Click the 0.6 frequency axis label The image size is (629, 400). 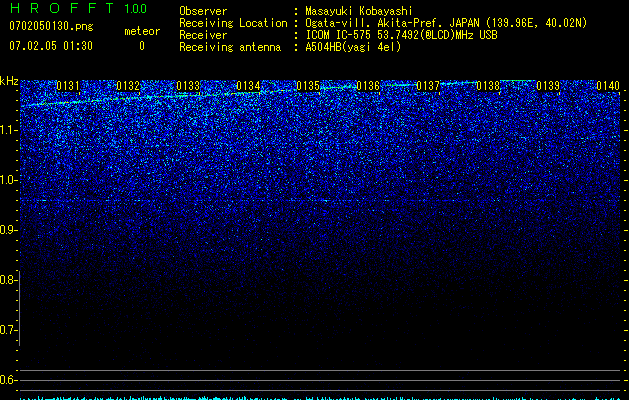8,380
